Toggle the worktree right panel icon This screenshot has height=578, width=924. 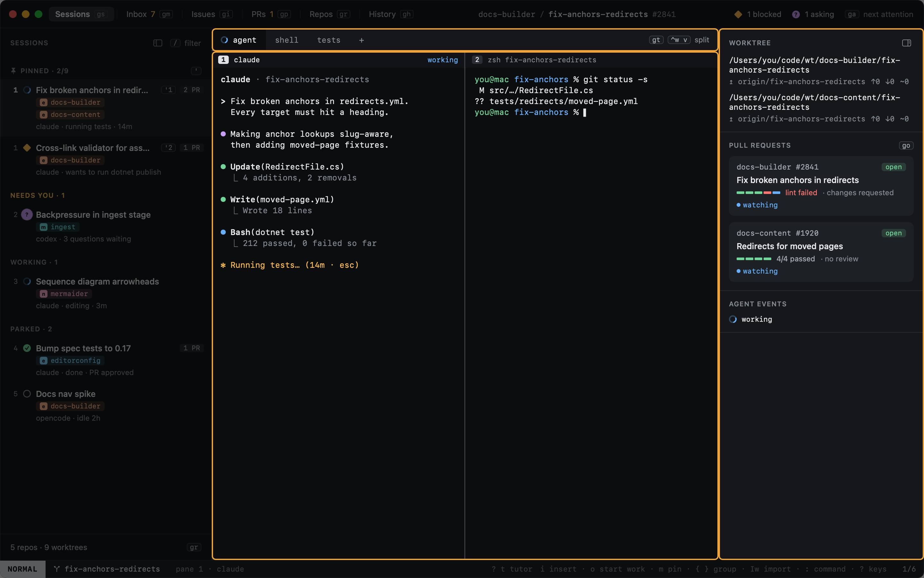click(906, 43)
